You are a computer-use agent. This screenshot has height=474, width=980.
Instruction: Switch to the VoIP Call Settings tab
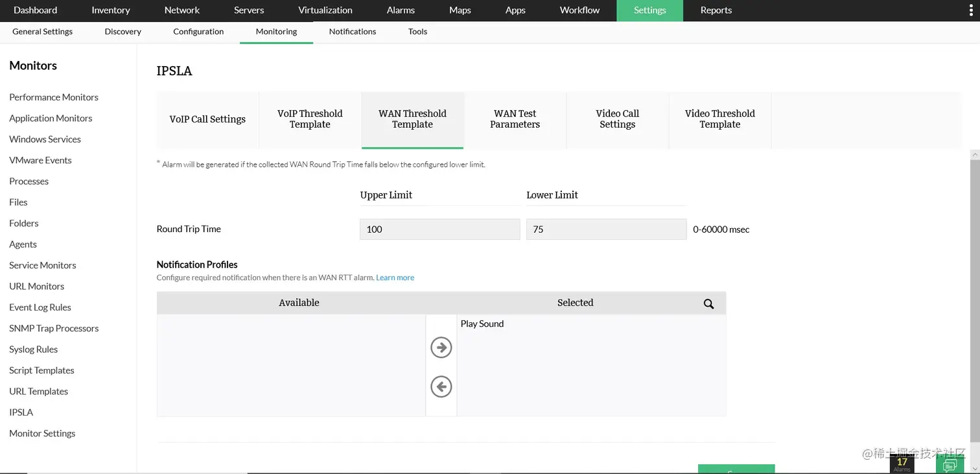click(207, 119)
